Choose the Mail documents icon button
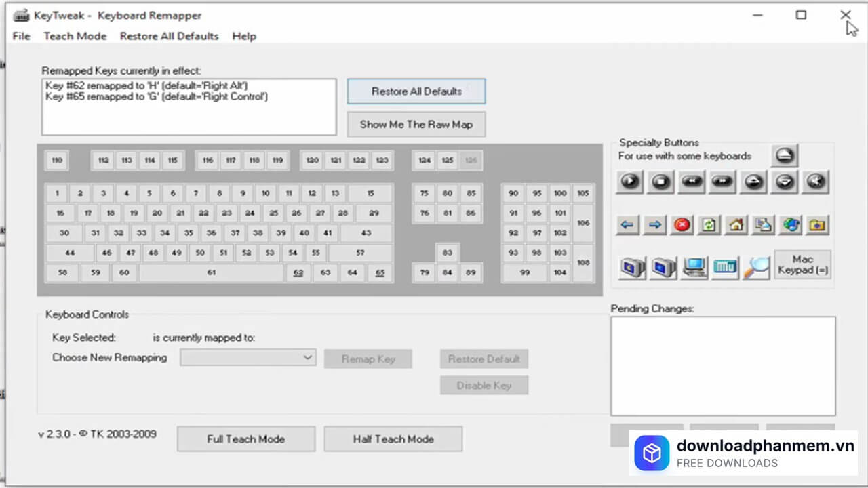 (764, 225)
